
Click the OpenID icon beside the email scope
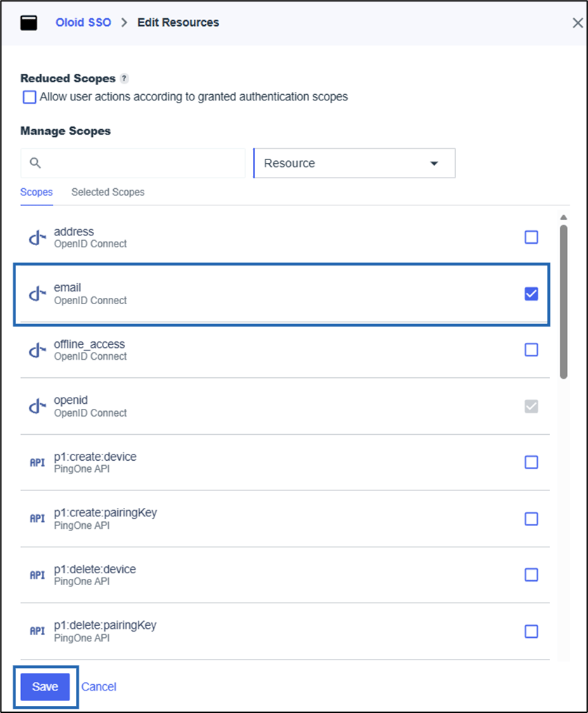click(x=37, y=294)
